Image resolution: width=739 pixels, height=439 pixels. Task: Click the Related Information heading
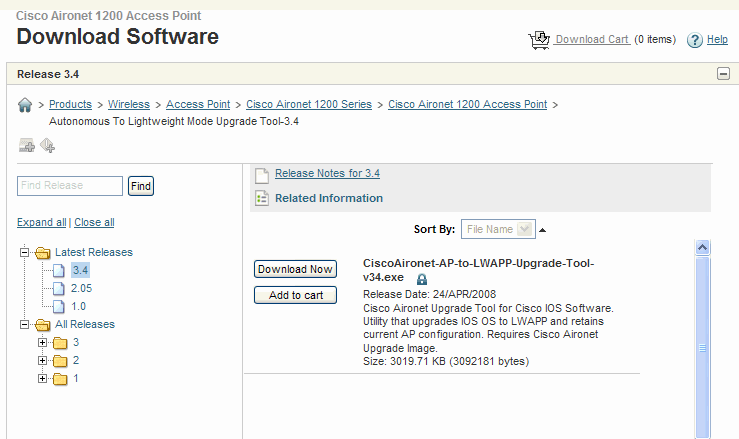point(329,198)
